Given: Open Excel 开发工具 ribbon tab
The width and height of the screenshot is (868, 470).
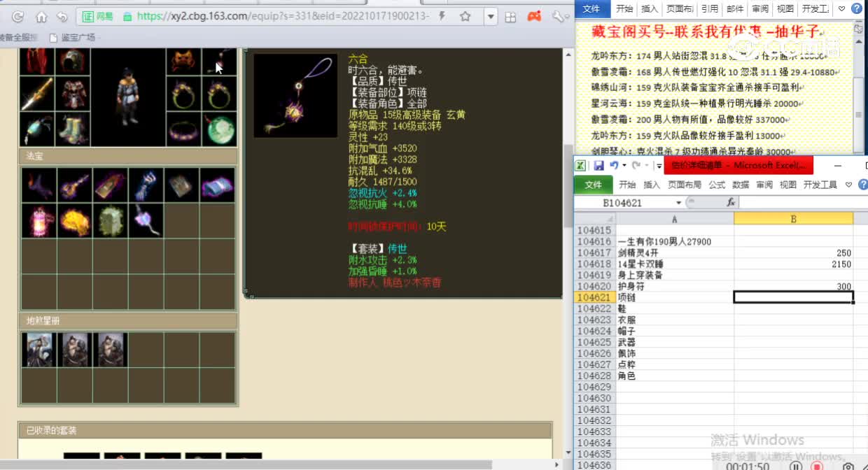Looking at the screenshot, I should point(820,185).
